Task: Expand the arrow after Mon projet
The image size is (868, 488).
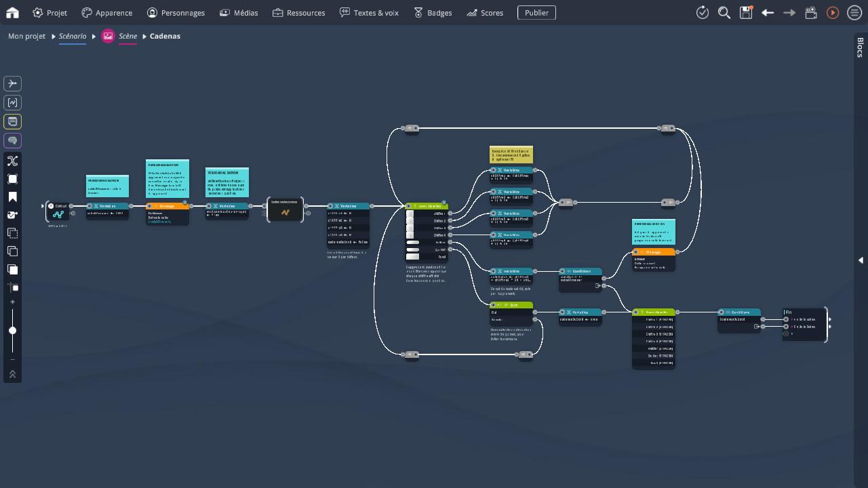Action: [x=53, y=37]
